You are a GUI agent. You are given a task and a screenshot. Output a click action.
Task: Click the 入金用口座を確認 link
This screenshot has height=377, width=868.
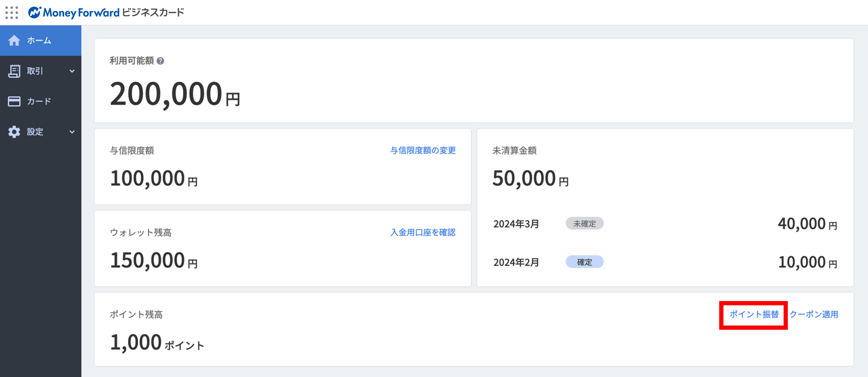pos(423,232)
